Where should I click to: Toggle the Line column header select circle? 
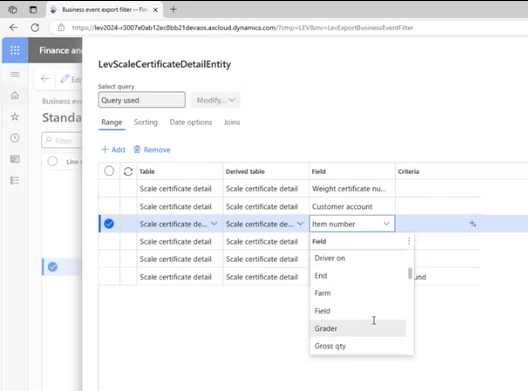(x=53, y=161)
